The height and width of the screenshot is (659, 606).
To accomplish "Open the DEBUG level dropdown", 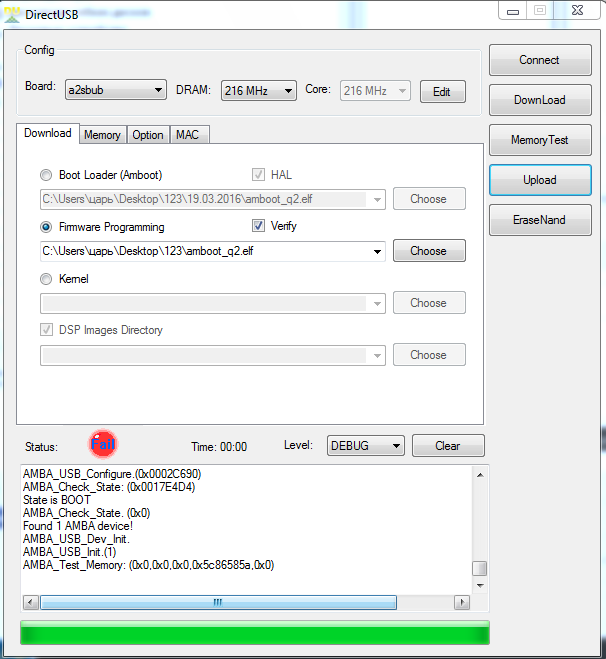I will tap(365, 446).
